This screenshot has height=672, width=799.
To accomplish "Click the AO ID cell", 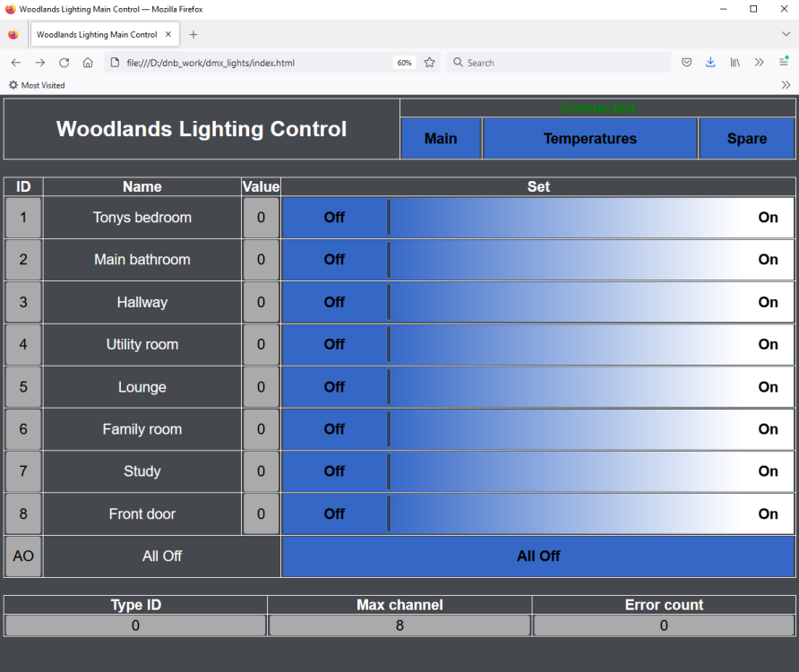I will (23, 556).
